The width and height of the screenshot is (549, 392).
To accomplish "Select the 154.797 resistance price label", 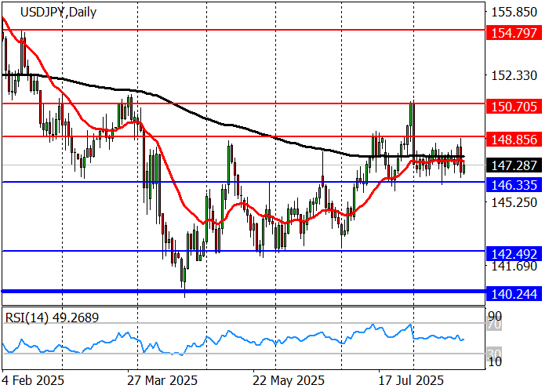I will tap(514, 33).
